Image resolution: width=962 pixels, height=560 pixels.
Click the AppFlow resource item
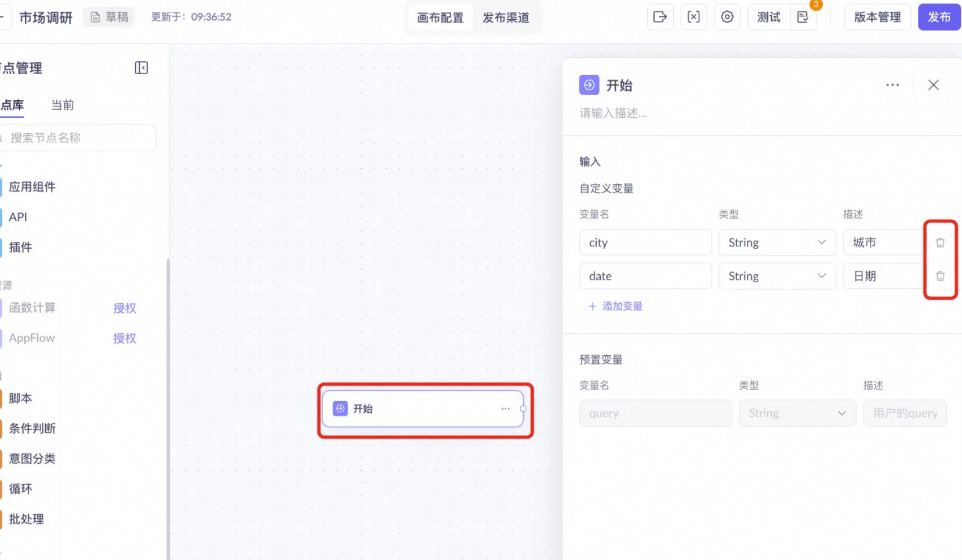(32, 337)
